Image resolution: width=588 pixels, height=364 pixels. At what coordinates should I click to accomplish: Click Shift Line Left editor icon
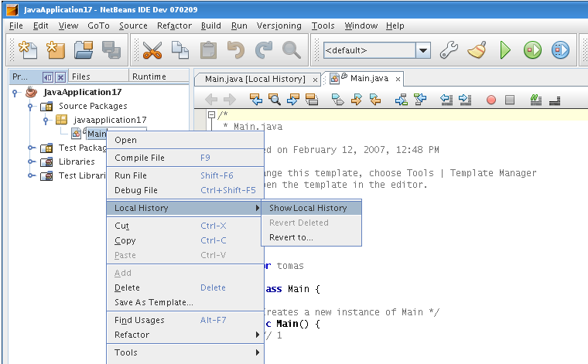[x=446, y=100]
